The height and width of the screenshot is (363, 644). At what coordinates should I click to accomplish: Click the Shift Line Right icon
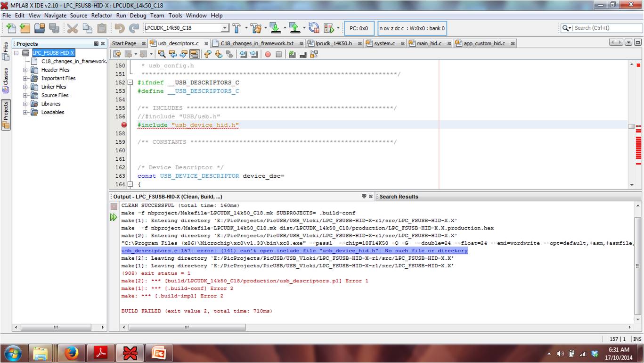254,54
